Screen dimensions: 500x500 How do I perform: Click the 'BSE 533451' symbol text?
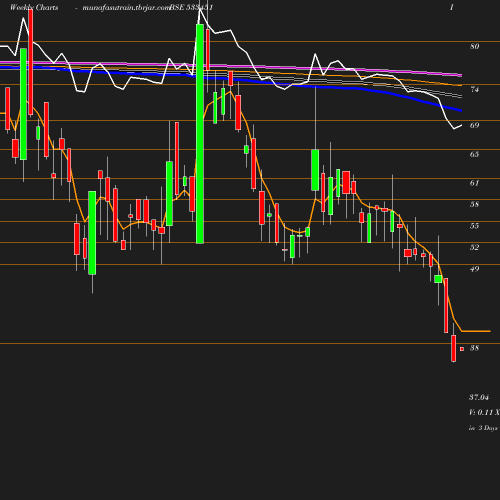pyautogui.click(x=191, y=8)
